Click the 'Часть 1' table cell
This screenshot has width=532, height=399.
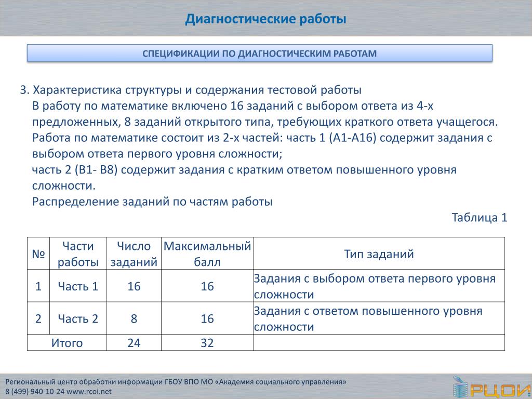pyautogui.click(x=78, y=286)
